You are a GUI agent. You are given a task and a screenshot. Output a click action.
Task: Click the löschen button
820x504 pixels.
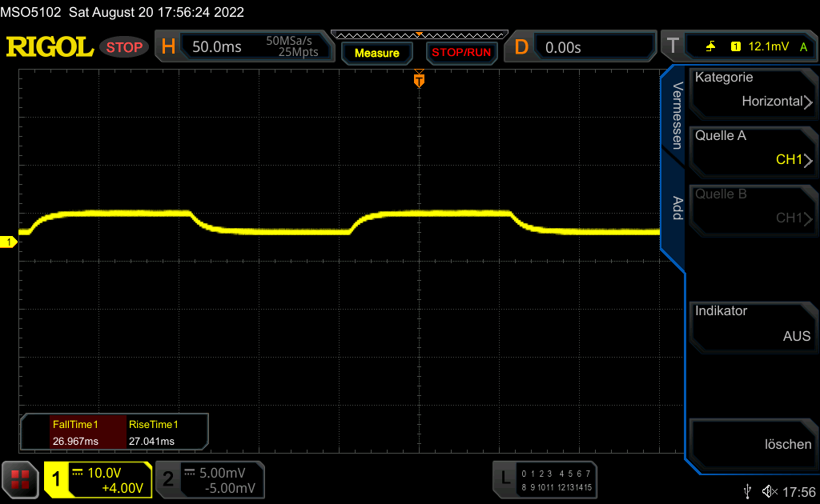click(x=753, y=445)
